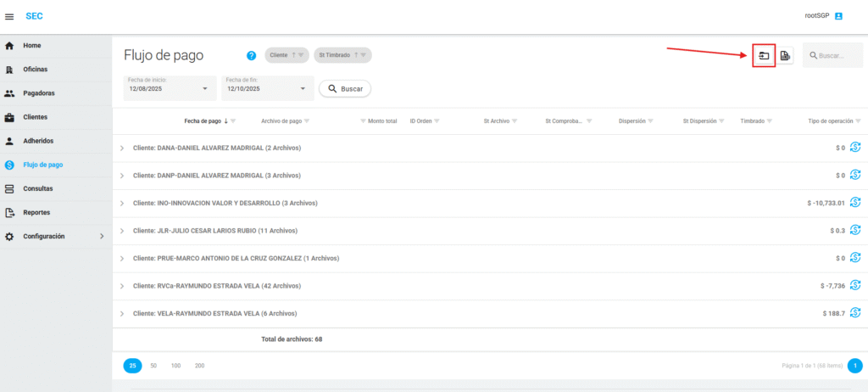The image size is (868, 392).
Task: Open the blue help question mark icon
Action: click(251, 56)
